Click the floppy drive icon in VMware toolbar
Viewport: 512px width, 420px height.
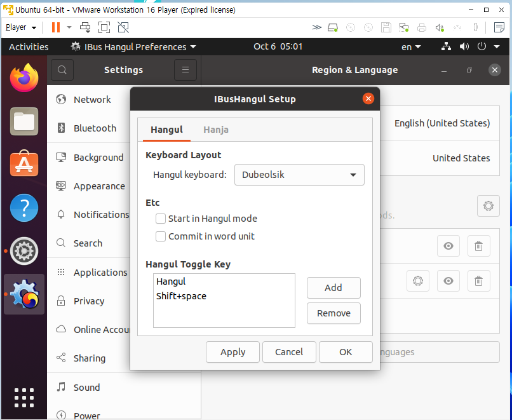[x=386, y=28]
